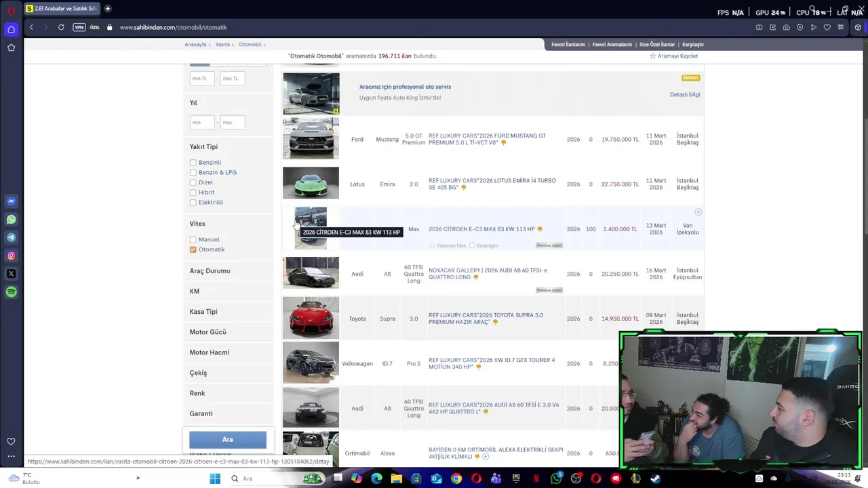The width and height of the screenshot is (868, 488).
Task: Go back with the browser back arrow
Action: coord(31,27)
